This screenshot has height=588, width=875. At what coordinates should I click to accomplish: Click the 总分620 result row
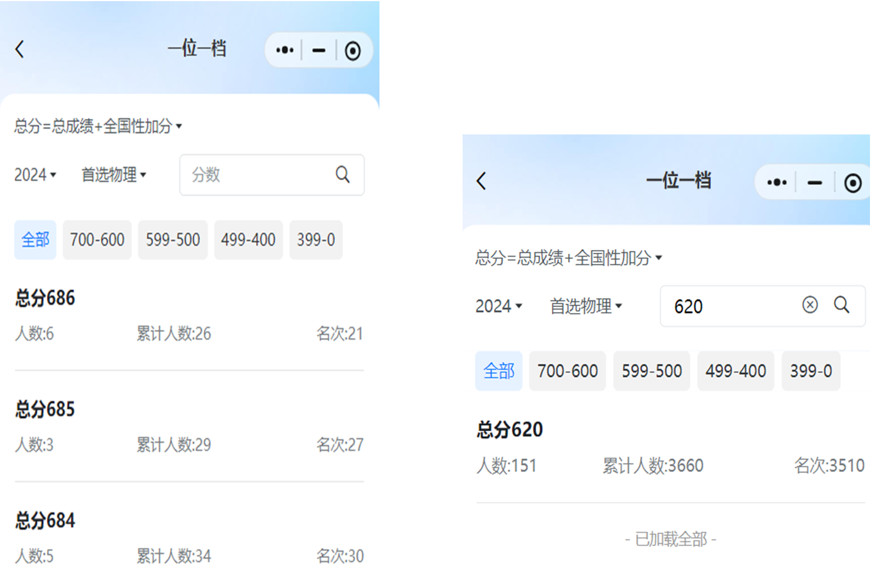(670, 447)
